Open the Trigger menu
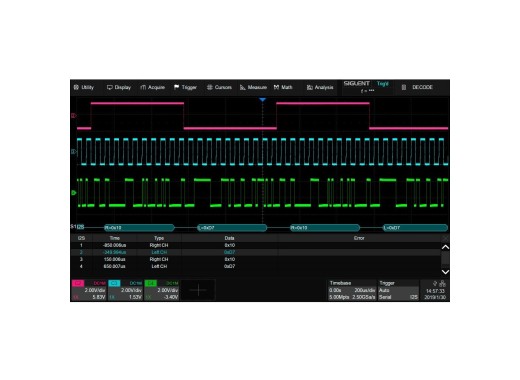Screen dimensions: 520x380 (185, 87)
